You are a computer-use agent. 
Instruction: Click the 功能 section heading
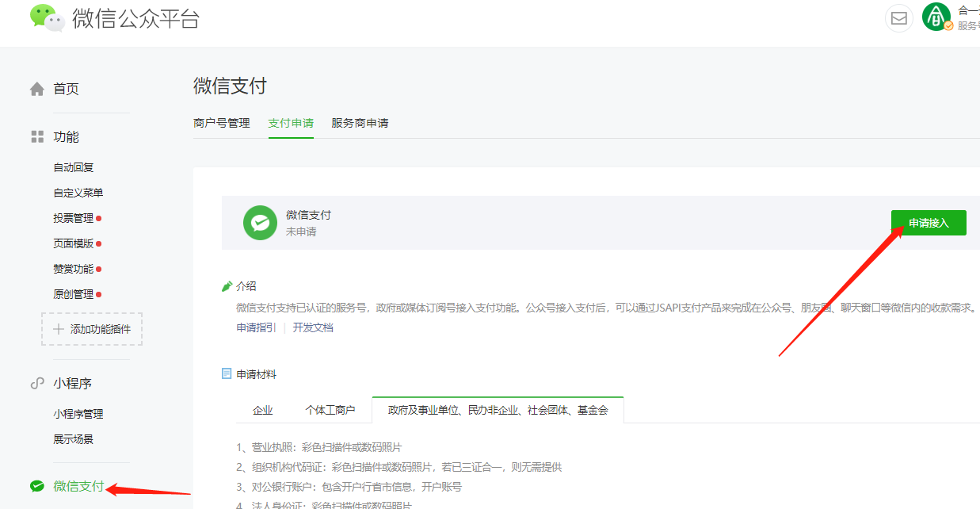[x=67, y=137]
